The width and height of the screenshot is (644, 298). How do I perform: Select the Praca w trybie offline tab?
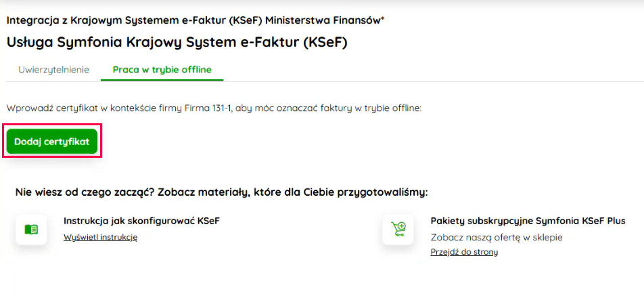tap(162, 70)
